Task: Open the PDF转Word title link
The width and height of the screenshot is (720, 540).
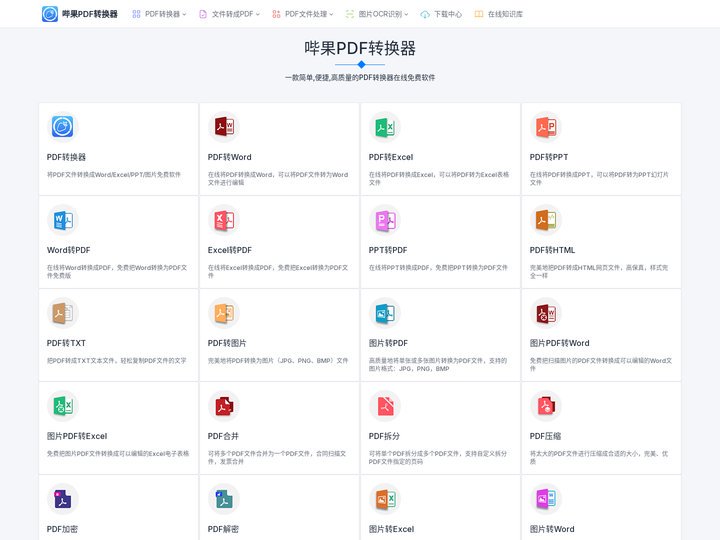Action: (230, 157)
